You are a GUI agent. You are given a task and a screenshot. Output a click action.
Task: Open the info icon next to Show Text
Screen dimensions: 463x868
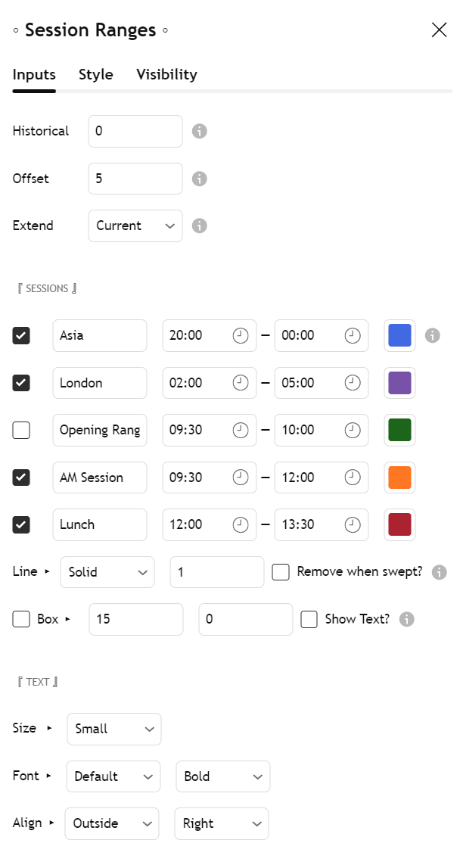coord(406,619)
